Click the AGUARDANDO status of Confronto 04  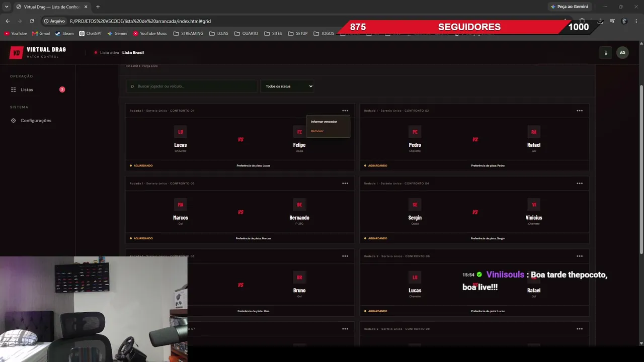click(x=376, y=238)
